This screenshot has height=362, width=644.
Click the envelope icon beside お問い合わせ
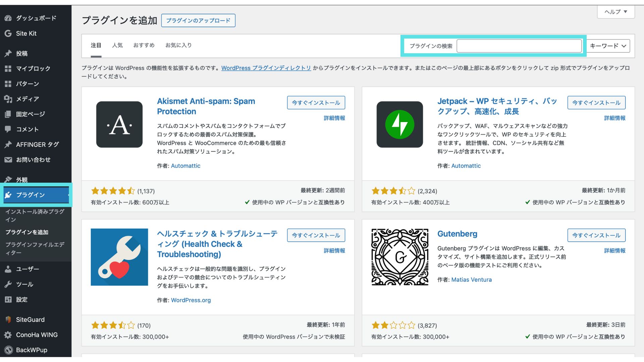coord(8,160)
